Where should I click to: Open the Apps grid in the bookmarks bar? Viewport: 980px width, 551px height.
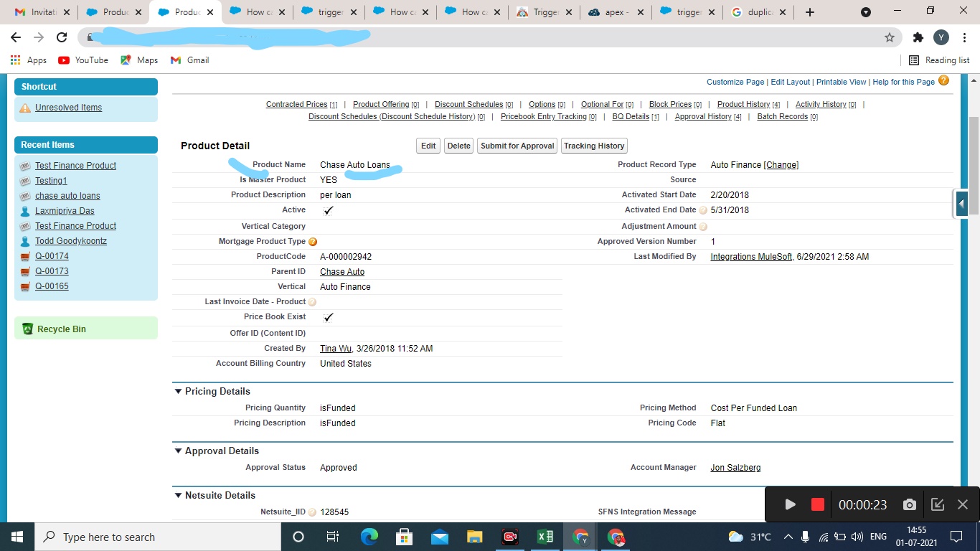tap(15, 60)
